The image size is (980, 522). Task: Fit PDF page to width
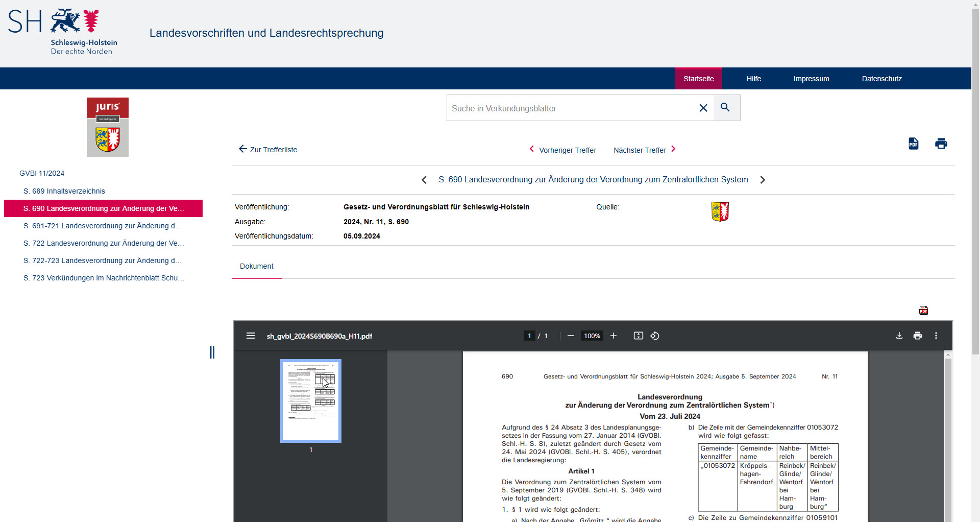click(x=639, y=336)
